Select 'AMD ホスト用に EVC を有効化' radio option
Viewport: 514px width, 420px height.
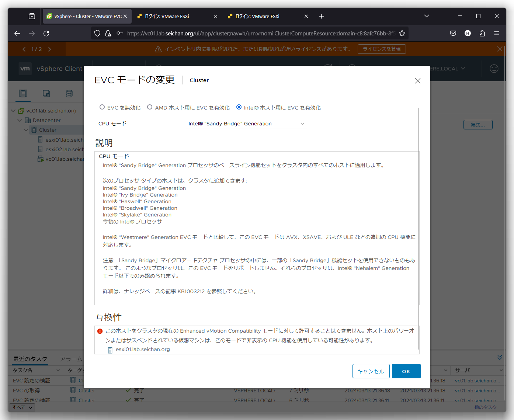coord(150,107)
